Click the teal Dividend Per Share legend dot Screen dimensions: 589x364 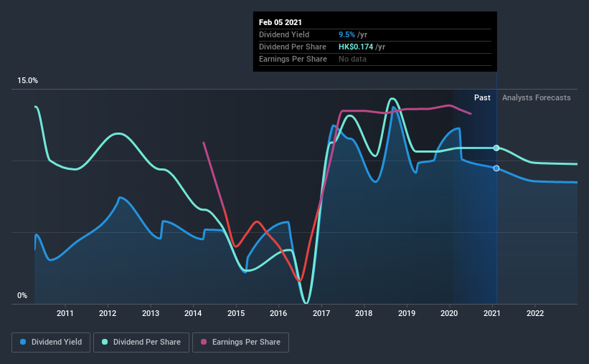click(105, 342)
